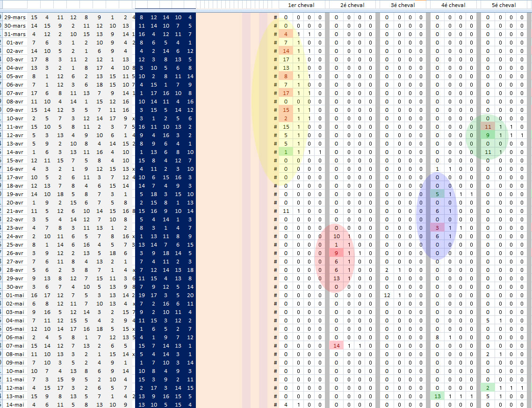The height and width of the screenshot is (408, 532).
Task: Click green 4é cheval cell '13' on 13-mai row
Action: click(x=437, y=396)
